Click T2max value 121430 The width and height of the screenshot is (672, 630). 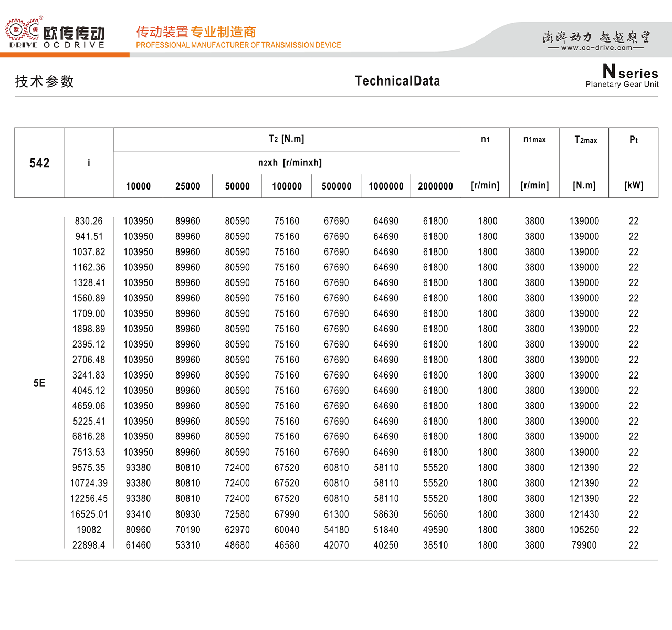point(584,514)
